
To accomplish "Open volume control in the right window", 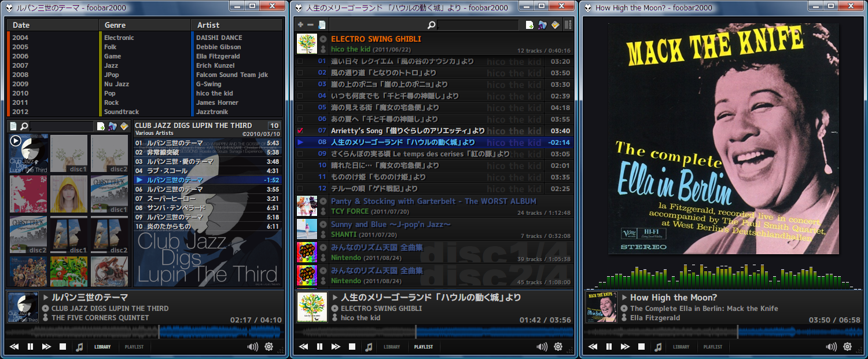I will click(831, 347).
